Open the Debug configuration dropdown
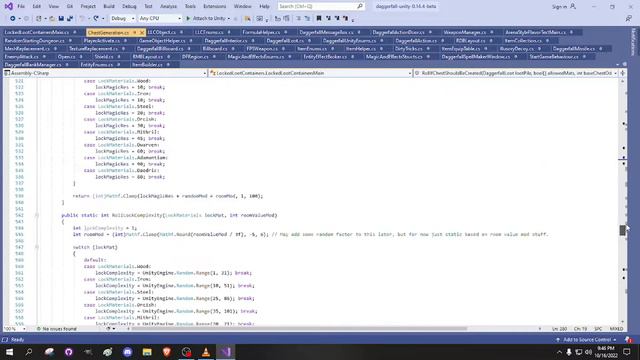The width and height of the screenshot is (640, 360). coord(122,18)
